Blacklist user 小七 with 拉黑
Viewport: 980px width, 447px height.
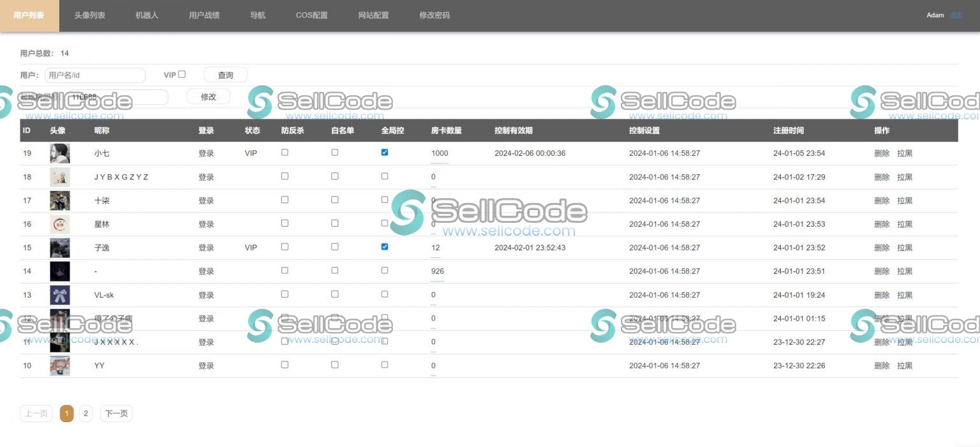[905, 154]
